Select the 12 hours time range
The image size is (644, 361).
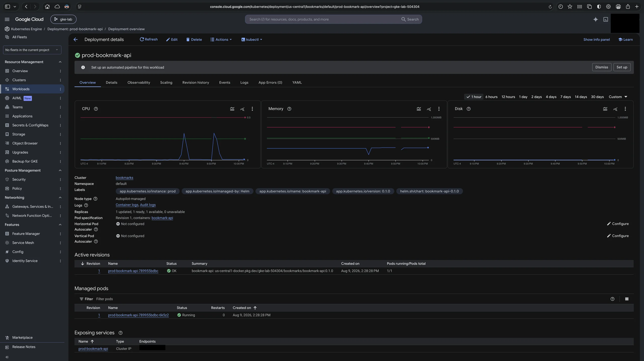(508, 97)
